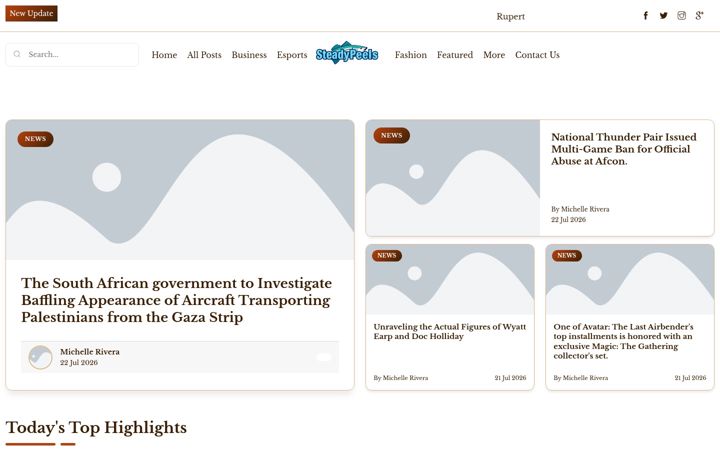Open the Twitter social icon
This screenshot has width=720, height=450.
point(664,16)
